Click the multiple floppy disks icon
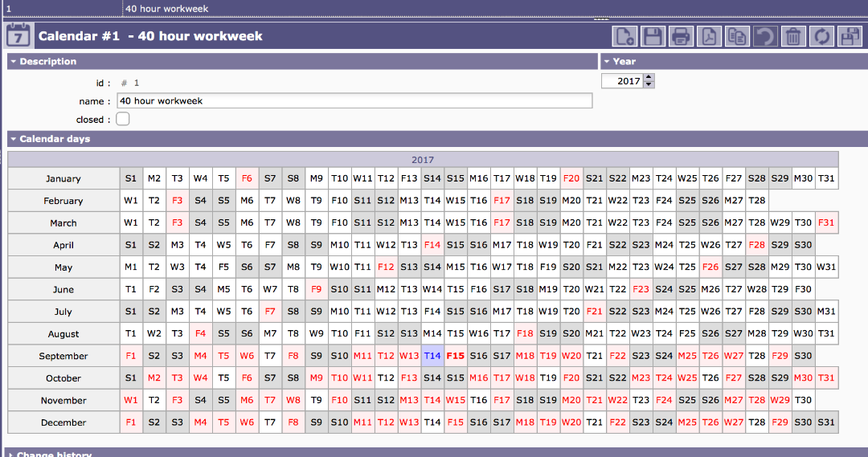 tap(849, 36)
